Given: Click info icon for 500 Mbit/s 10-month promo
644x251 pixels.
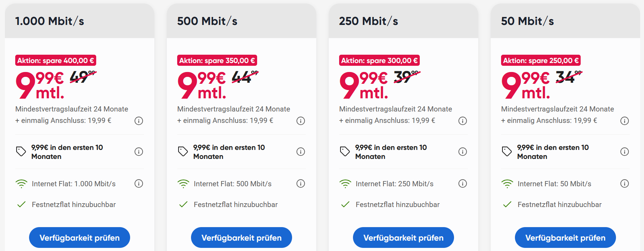Looking at the screenshot, I should 301,152.
